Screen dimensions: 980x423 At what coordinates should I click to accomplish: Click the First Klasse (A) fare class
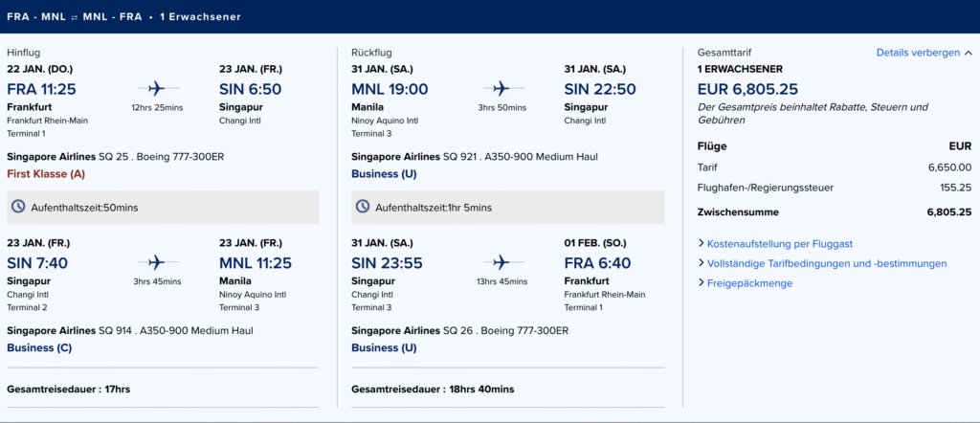click(x=46, y=173)
